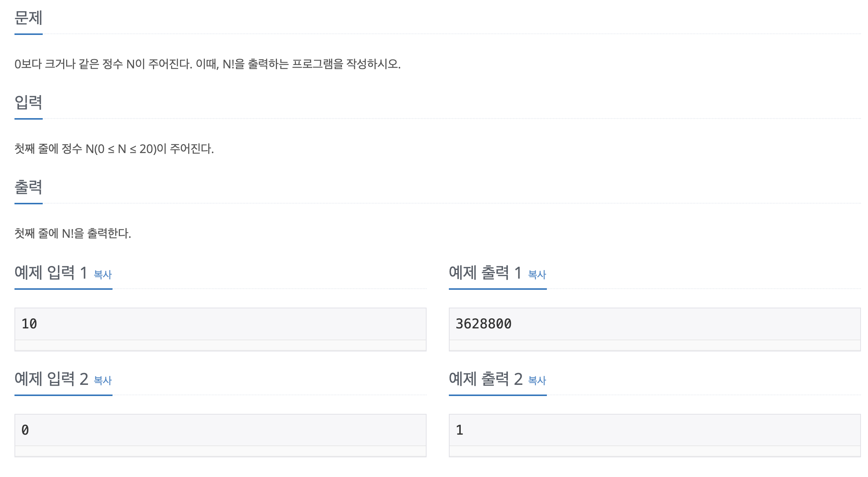Copy sample output 1 via 복사 link
Viewport: 868px width, 477px height.
(537, 275)
